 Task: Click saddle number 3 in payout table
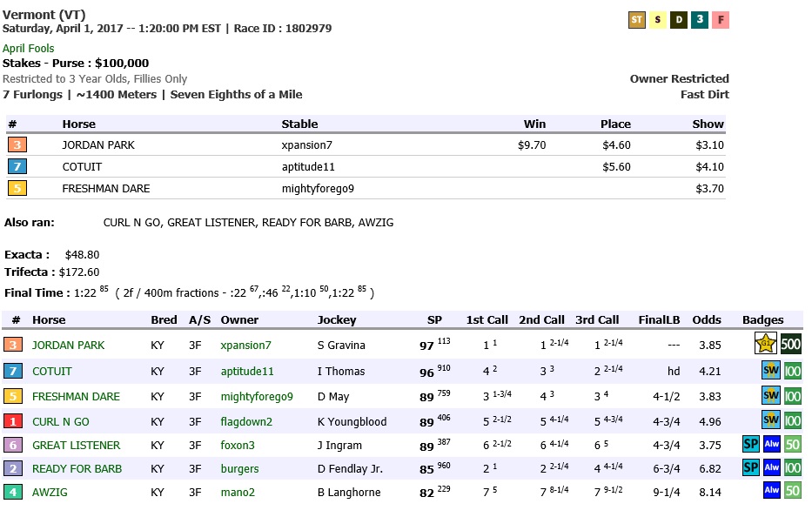pyautogui.click(x=17, y=144)
